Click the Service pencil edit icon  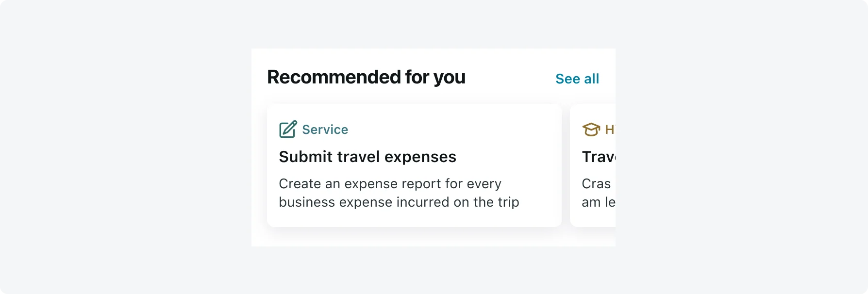click(x=288, y=130)
